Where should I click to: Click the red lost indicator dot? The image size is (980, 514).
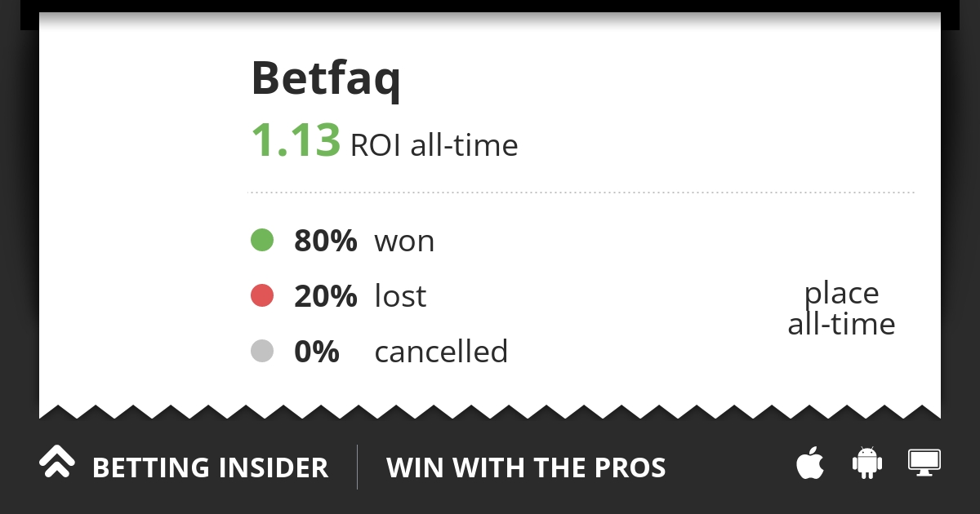pyautogui.click(x=262, y=295)
